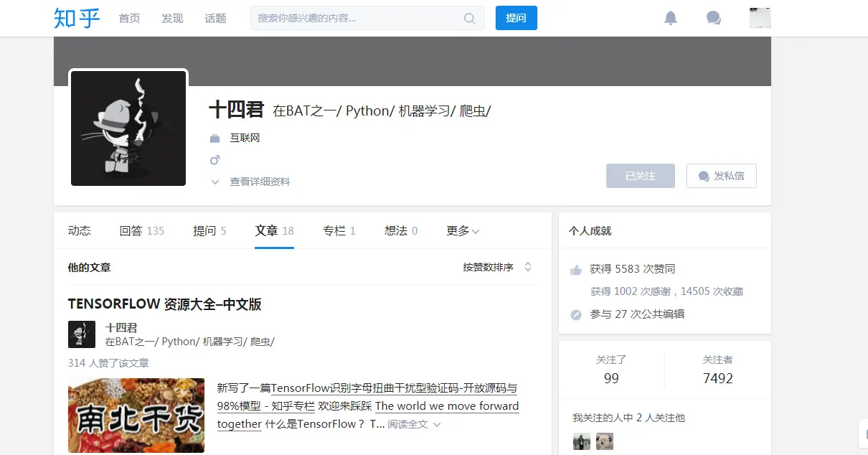Open the 关注者 7492 followers count
The image size is (868, 455).
point(718,370)
